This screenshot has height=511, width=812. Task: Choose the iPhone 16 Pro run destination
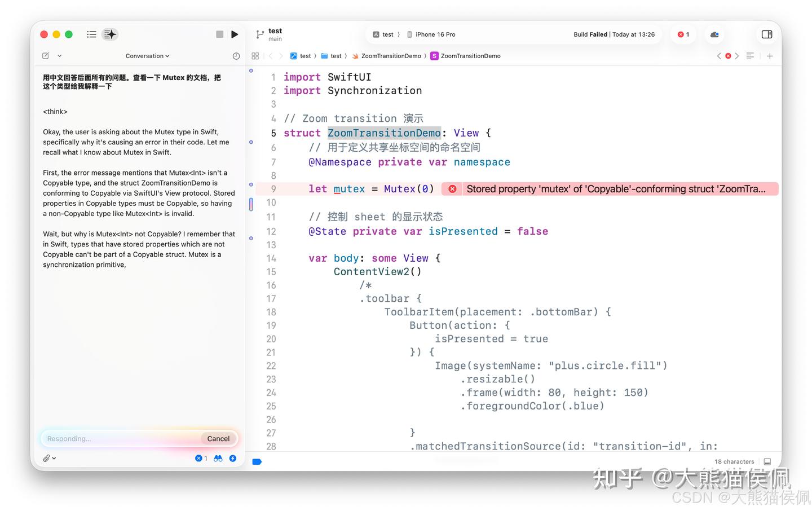[x=435, y=34]
